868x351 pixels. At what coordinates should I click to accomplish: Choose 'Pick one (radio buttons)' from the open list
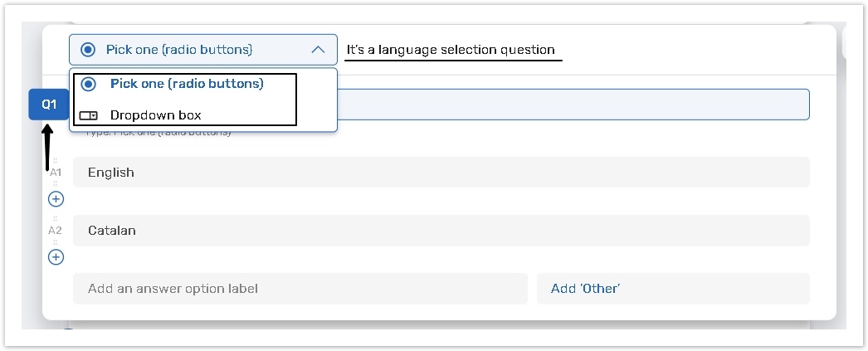coord(187,84)
